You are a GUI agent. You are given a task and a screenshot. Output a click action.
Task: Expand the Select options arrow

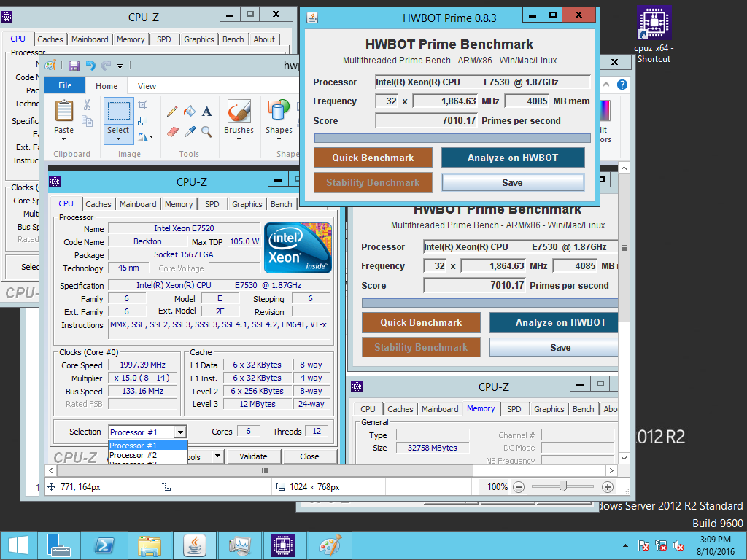click(x=118, y=139)
